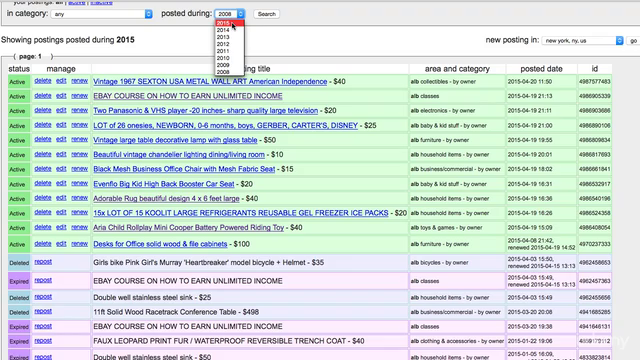
Task: Select 2015 in the year list
Action: click(230, 23)
